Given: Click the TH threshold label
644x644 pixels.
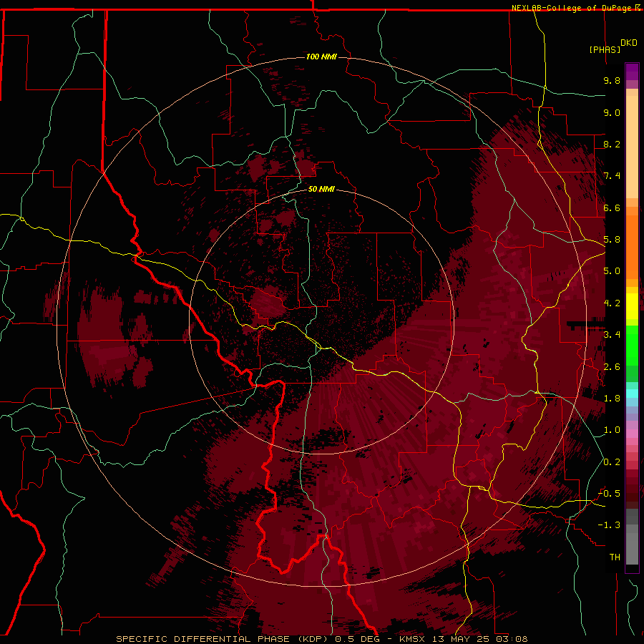Looking at the screenshot, I should point(615,557).
